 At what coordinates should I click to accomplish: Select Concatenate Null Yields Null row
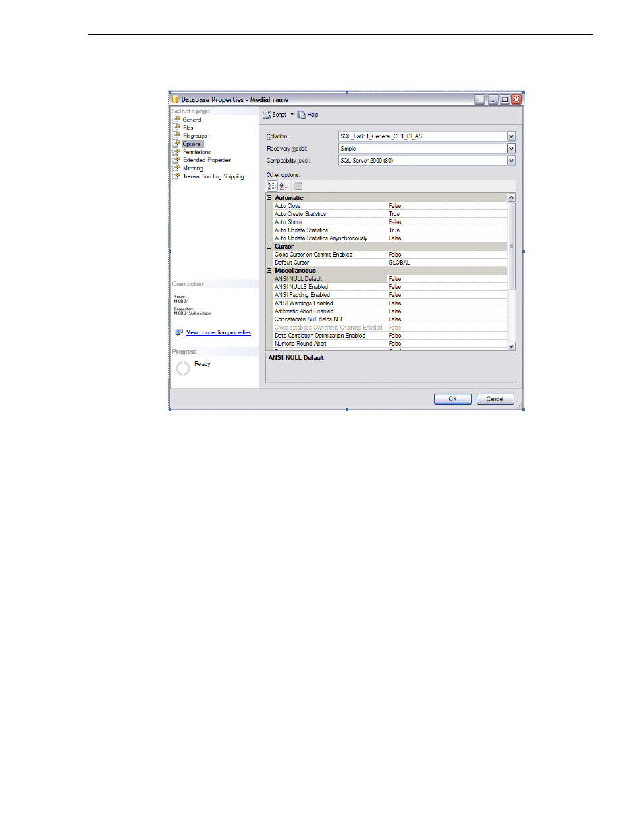coord(390,319)
